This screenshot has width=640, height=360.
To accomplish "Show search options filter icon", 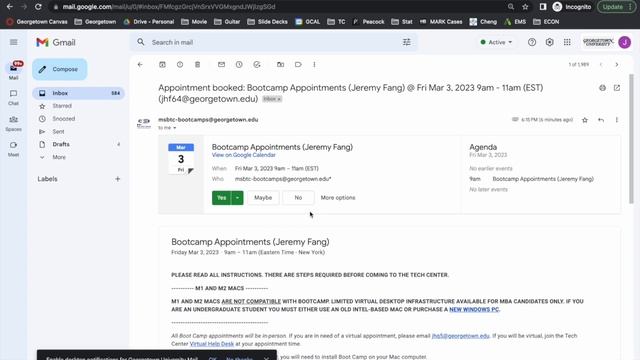I will tap(407, 42).
